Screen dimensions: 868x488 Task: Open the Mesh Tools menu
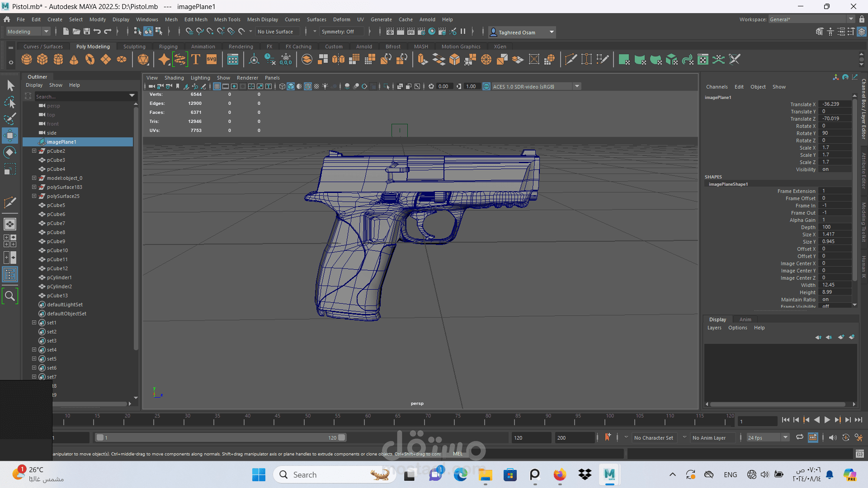tap(227, 19)
